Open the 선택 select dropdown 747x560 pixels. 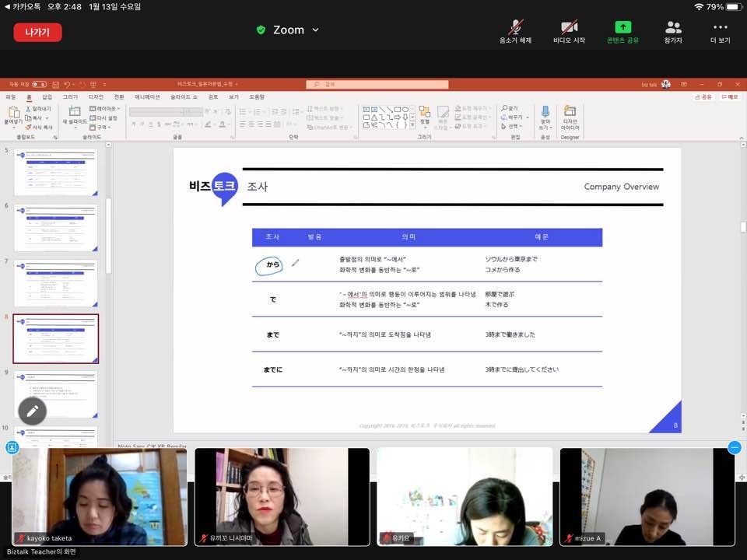click(512, 126)
